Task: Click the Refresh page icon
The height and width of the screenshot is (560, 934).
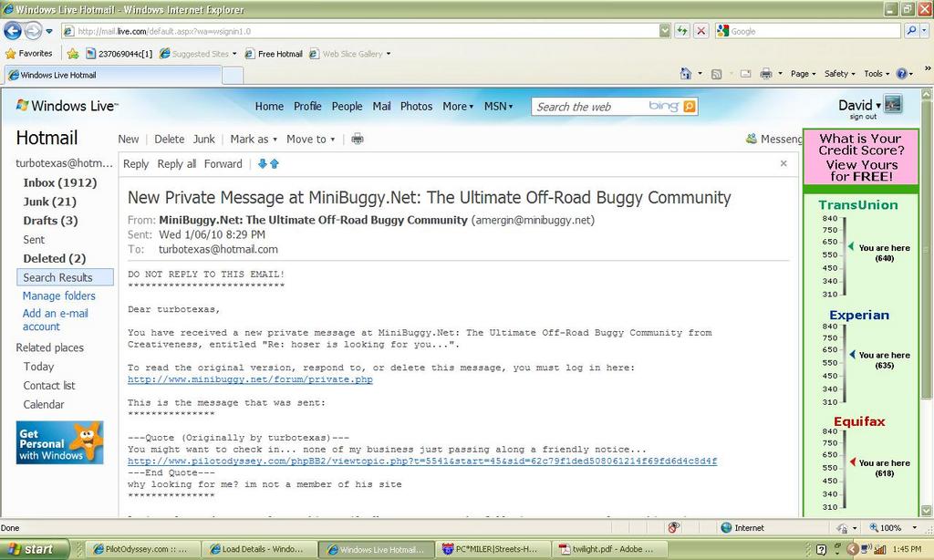Action: tap(682, 30)
